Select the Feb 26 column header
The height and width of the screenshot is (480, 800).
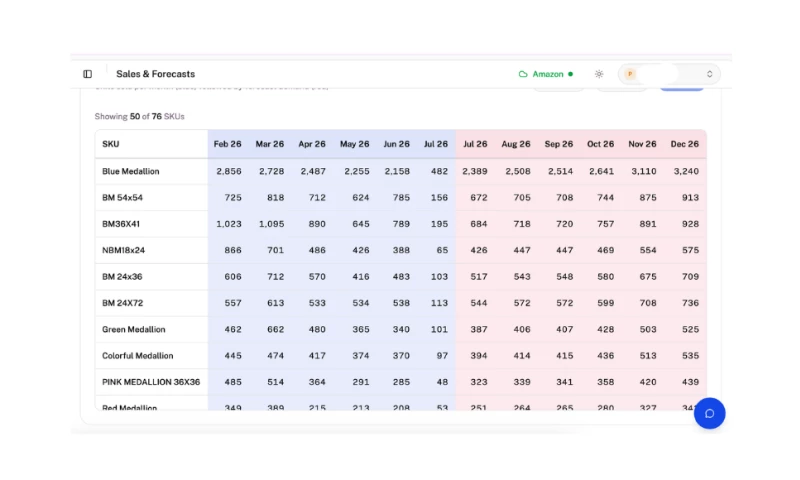(x=228, y=144)
